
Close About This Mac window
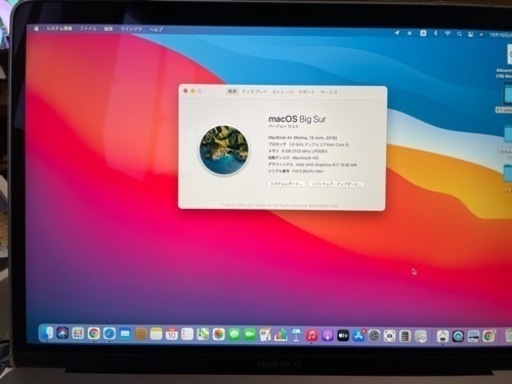pyautogui.click(x=186, y=91)
